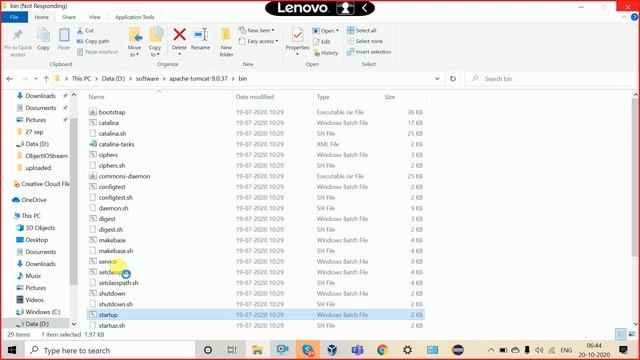Screen dimensions: 640x360
Task: Click the red Delete icon
Action: point(179,35)
